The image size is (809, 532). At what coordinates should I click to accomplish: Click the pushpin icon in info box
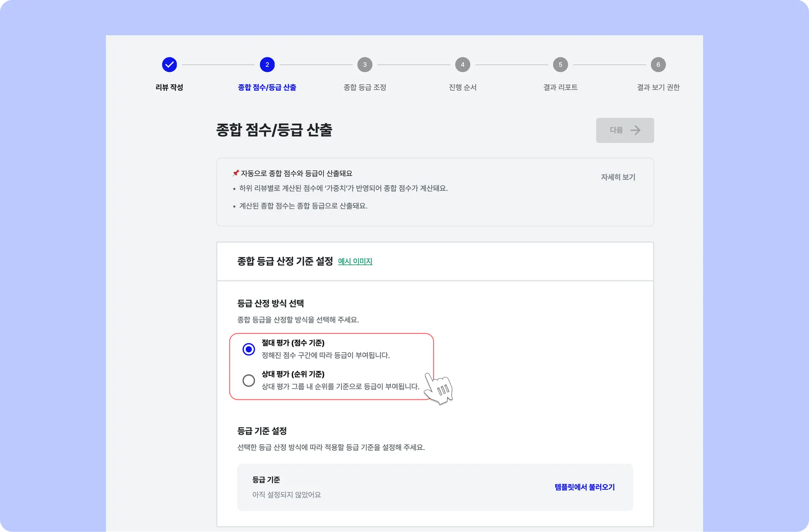click(236, 173)
